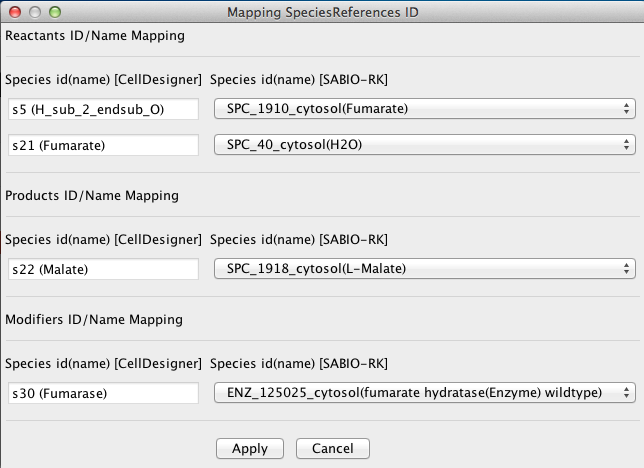The image size is (644, 468).
Task: Click the stepper arrows on H2O dropdown
Action: [626, 145]
